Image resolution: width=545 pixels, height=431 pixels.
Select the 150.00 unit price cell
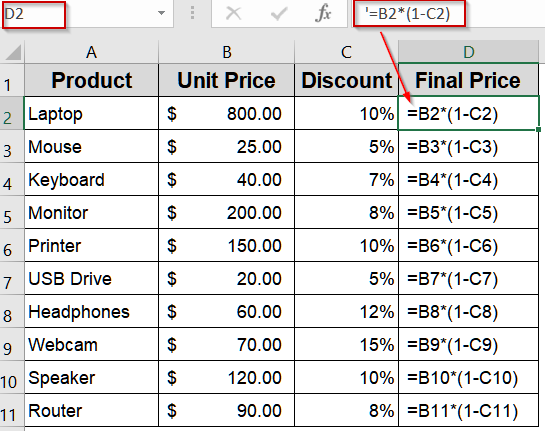227,245
